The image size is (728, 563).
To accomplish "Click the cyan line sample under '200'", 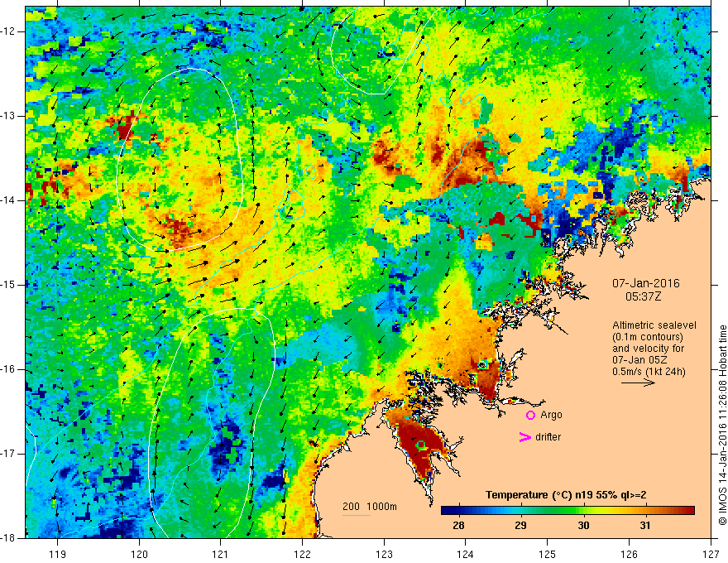I will point(357,515).
